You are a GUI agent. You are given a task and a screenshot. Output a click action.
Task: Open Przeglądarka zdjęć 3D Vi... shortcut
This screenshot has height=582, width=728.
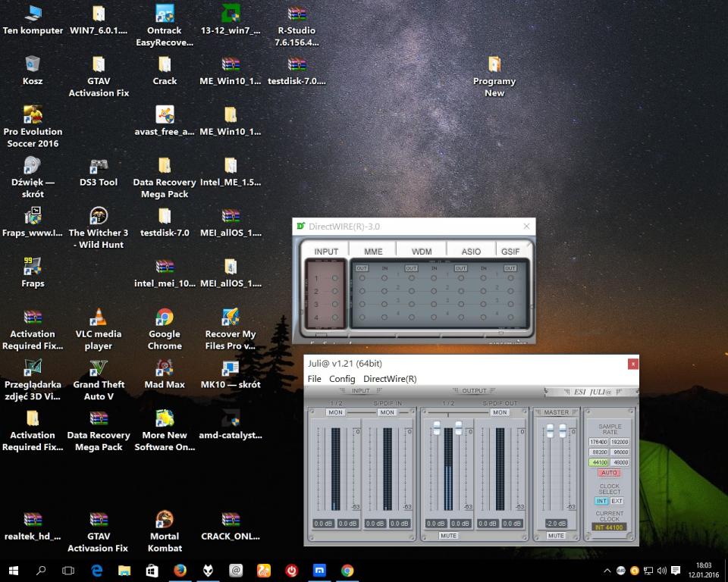(33, 380)
